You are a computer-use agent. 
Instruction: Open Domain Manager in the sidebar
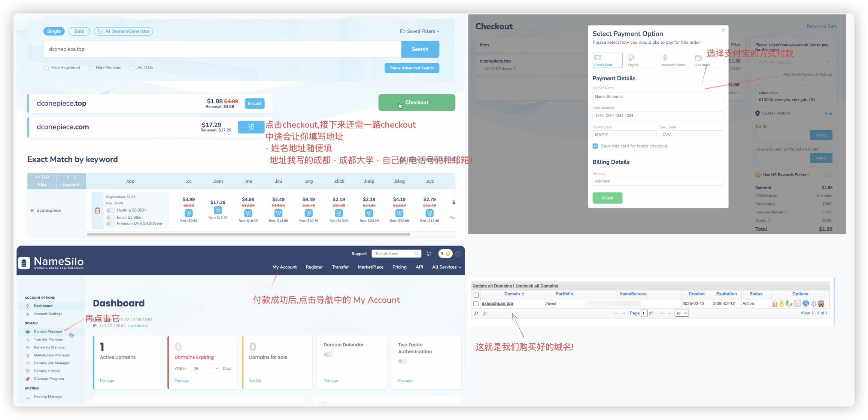[x=48, y=331]
